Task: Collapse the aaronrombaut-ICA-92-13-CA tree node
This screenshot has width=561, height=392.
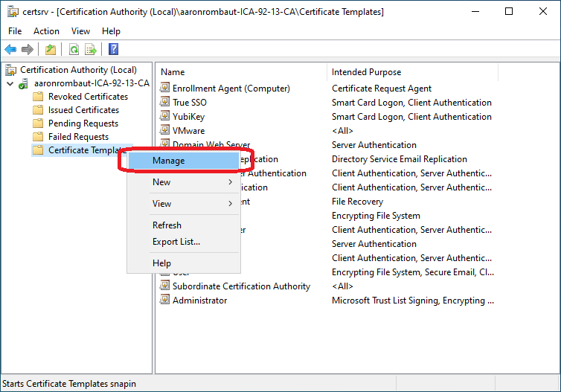Action: 10,83
